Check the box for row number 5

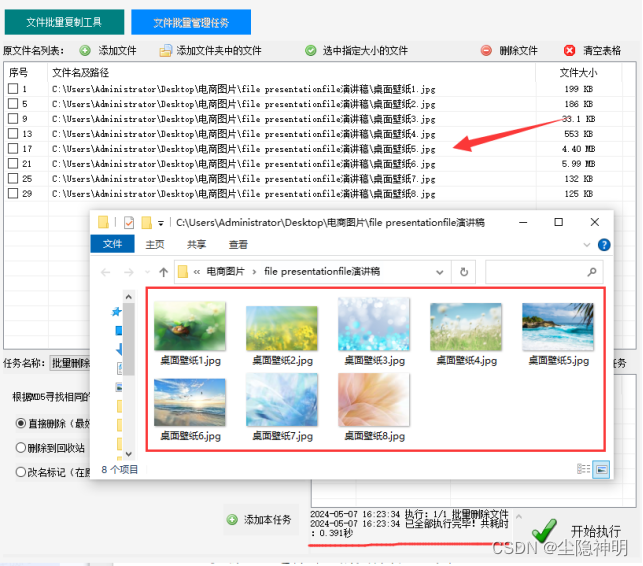pos(13,103)
